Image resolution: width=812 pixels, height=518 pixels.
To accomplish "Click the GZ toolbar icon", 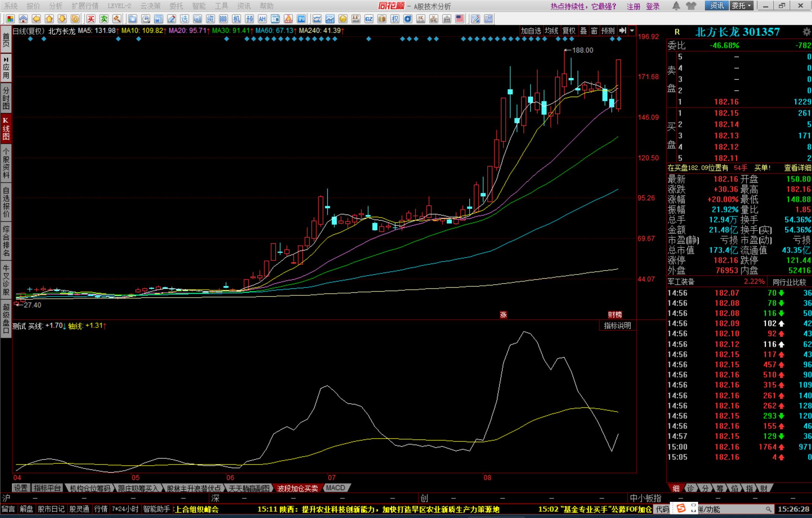I will pyautogui.click(x=369, y=19).
